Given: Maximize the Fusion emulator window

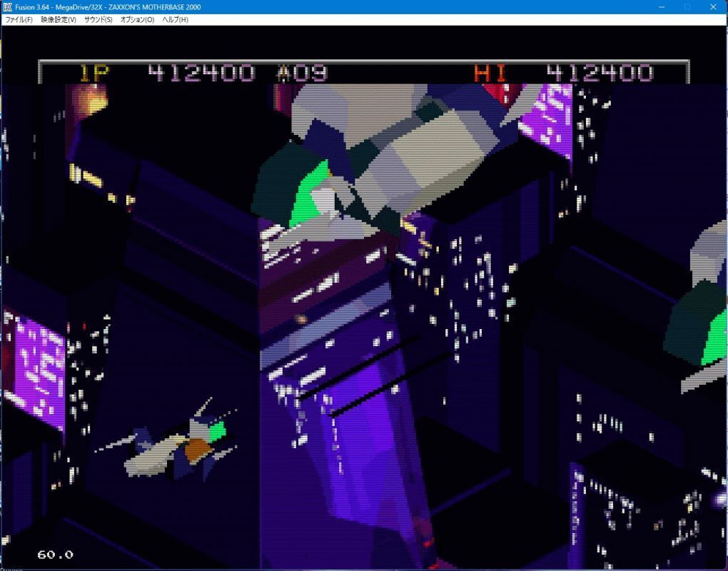Looking at the screenshot, I should (x=687, y=7).
